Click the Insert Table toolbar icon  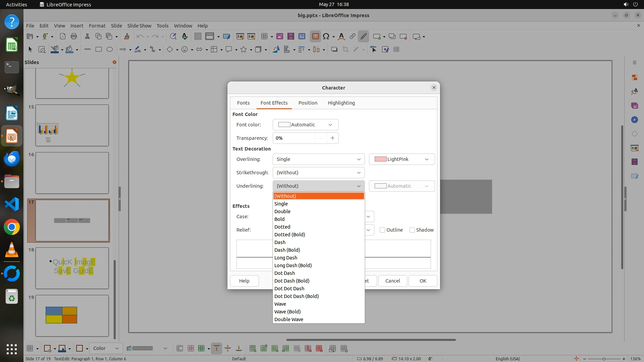(264, 37)
